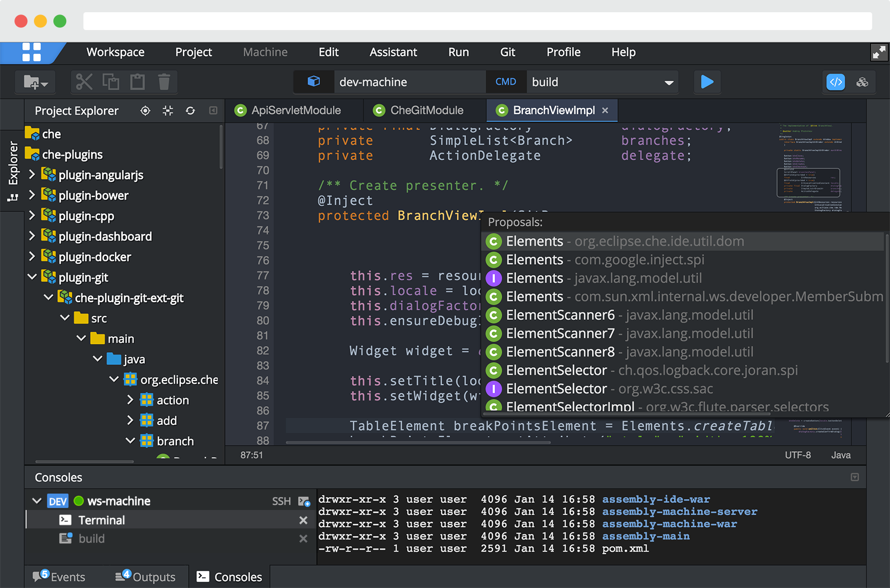This screenshot has width=890, height=588.
Task: Click the Paste clipboard icon
Action: point(137,82)
